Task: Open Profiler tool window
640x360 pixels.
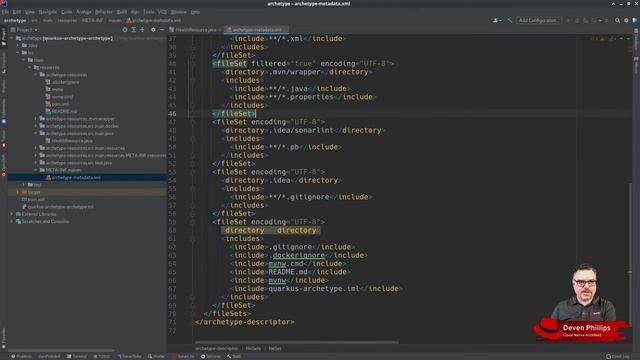Action: (157, 356)
